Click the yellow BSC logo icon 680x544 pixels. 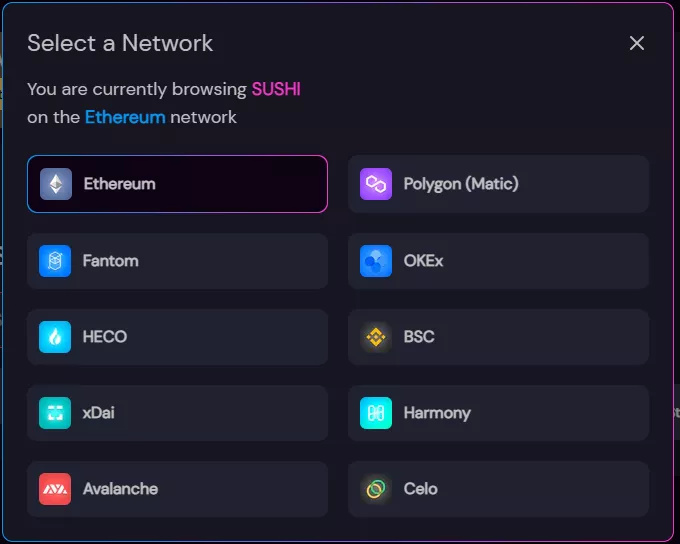[376, 337]
